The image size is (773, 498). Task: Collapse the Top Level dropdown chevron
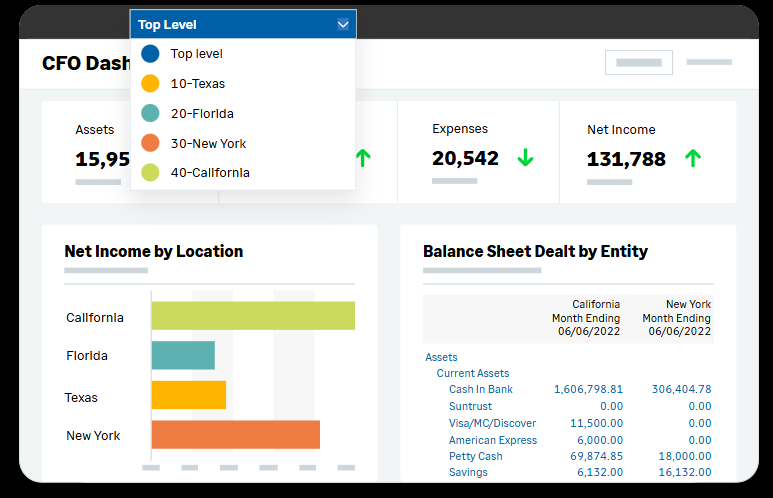(x=343, y=25)
